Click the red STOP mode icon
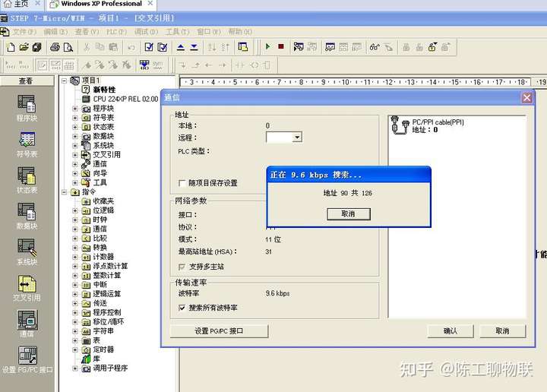This screenshot has width=547, height=392. 281,47
